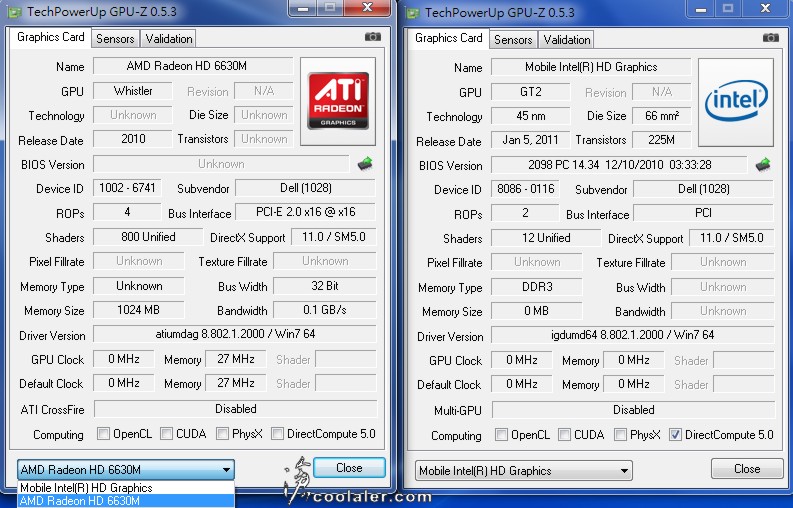Click the GPU field showing GT2
The height and width of the screenshot is (508, 793).
531,92
